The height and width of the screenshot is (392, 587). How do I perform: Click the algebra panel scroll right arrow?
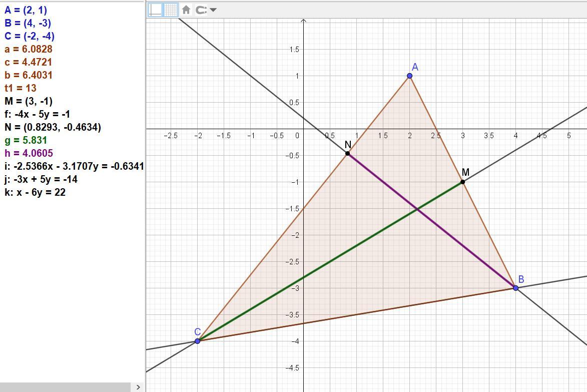[138, 387]
